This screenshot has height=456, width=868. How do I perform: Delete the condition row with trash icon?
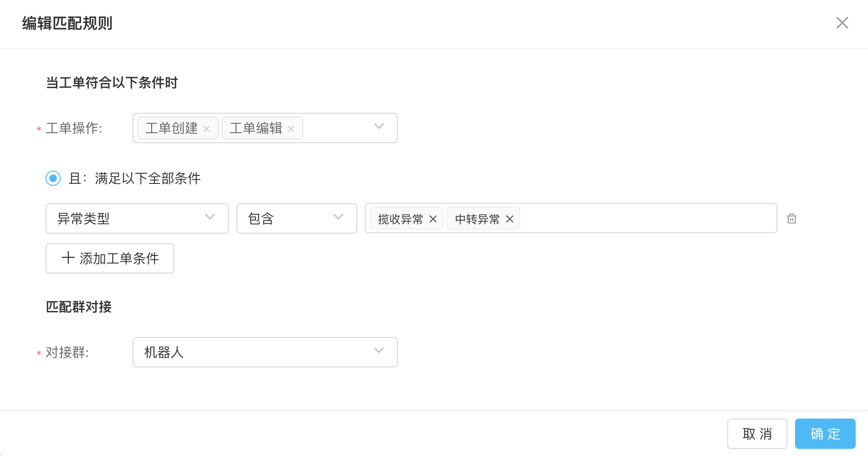(x=792, y=219)
